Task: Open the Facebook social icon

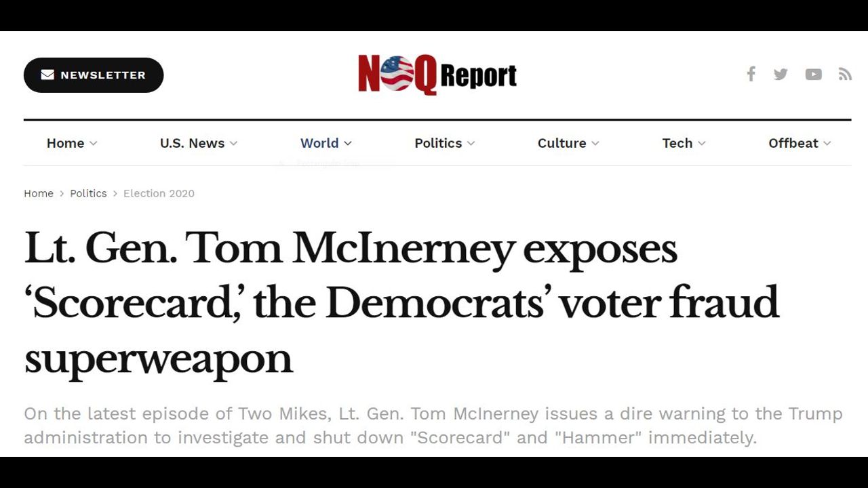Action: point(751,75)
